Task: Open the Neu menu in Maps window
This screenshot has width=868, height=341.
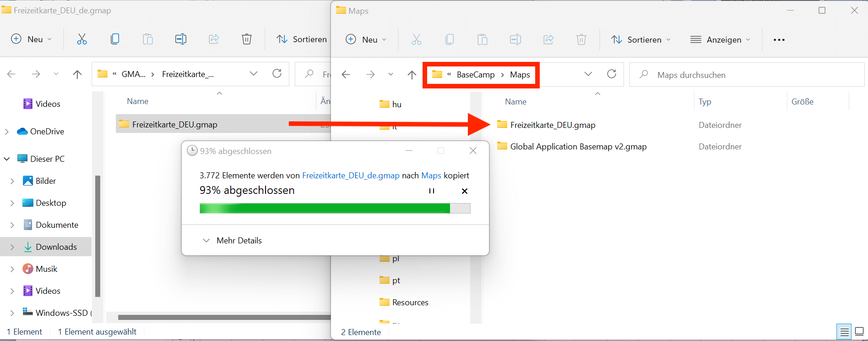Action: click(x=366, y=40)
